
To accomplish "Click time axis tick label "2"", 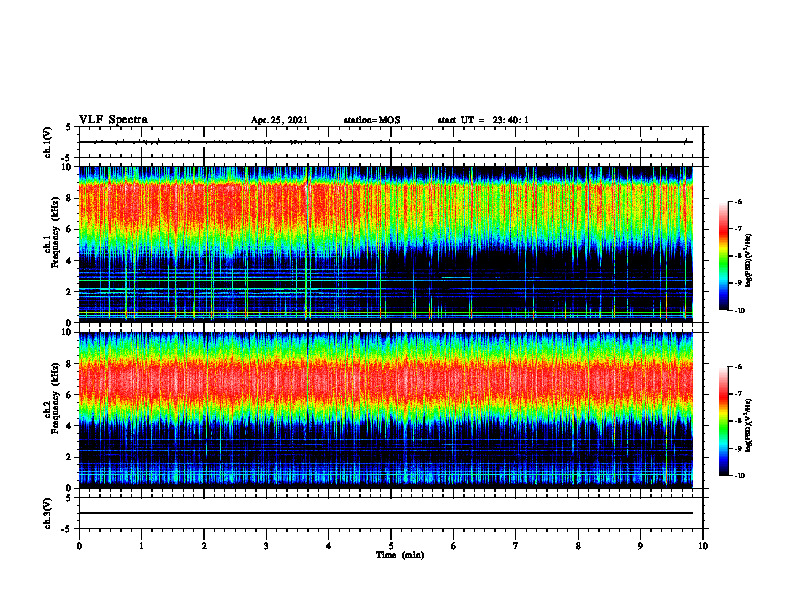I will tap(204, 546).
